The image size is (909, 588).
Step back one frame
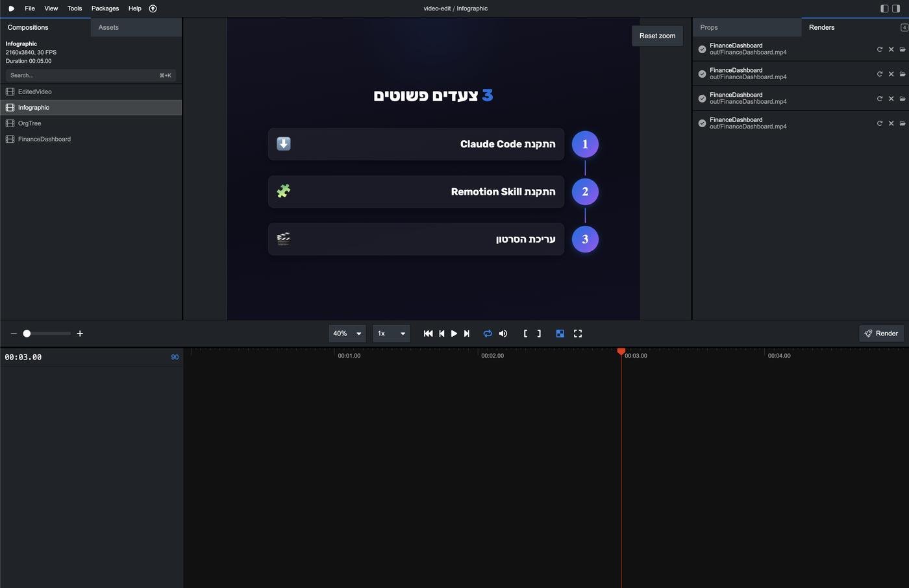[442, 334]
